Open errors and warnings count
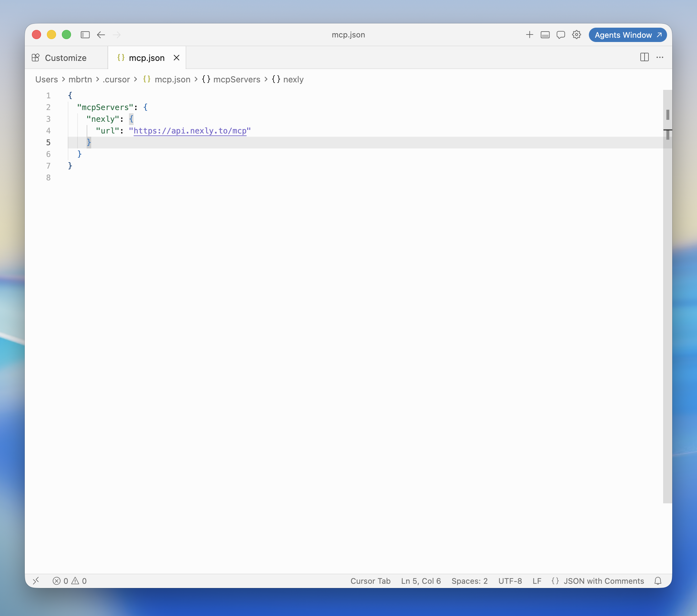This screenshot has height=616, width=697. click(70, 581)
